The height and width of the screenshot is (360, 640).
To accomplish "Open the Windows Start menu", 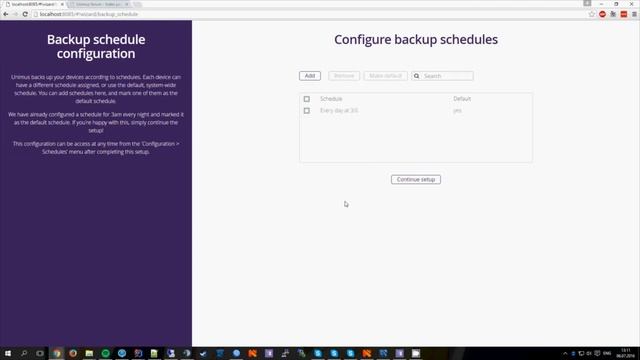I will pos(8,353).
